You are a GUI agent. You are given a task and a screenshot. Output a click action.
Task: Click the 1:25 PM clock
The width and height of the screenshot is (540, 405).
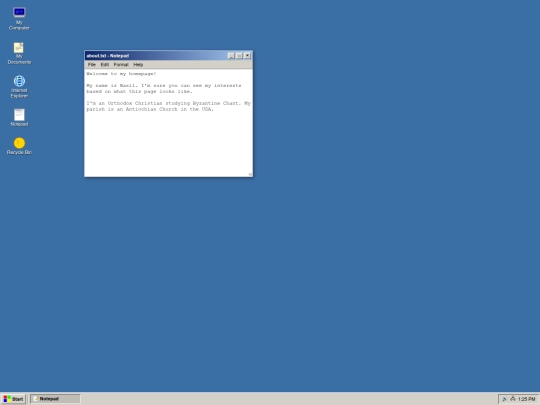point(527,399)
